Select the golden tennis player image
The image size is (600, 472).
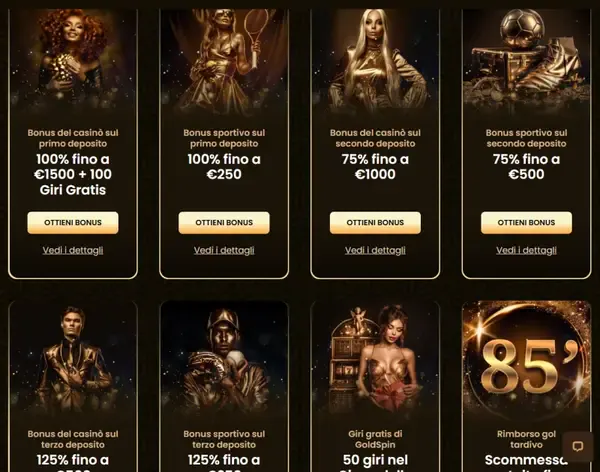224,61
